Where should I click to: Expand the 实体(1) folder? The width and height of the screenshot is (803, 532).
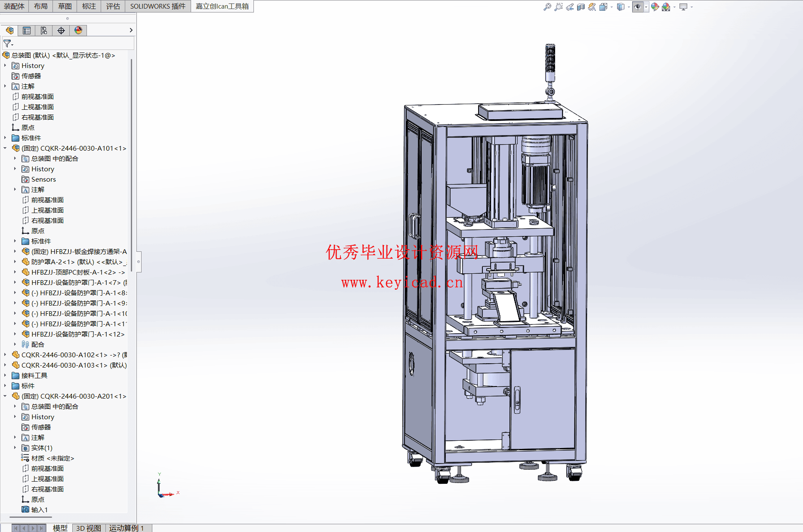[15, 448]
